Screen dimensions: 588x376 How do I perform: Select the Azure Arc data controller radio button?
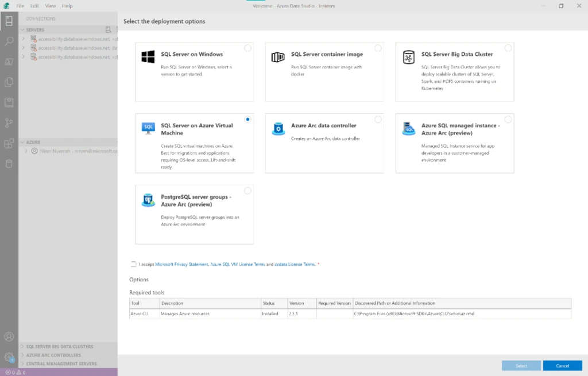[378, 119]
